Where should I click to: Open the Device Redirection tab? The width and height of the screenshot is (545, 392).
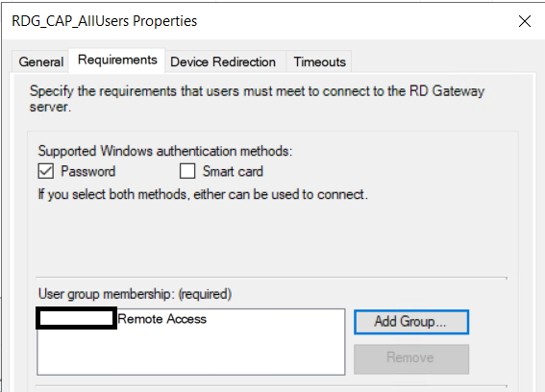pyautogui.click(x=223, y=61)
